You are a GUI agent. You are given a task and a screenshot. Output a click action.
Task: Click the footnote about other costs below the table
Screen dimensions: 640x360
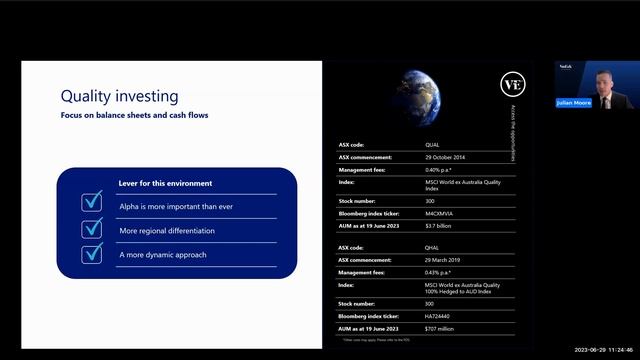(376, 340)
